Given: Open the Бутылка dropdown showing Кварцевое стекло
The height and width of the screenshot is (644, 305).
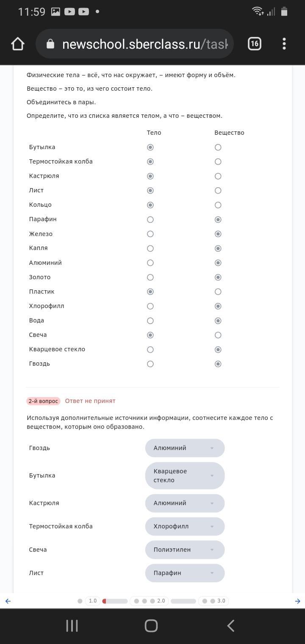Looking at the screenshot, I should pos(185,475).
